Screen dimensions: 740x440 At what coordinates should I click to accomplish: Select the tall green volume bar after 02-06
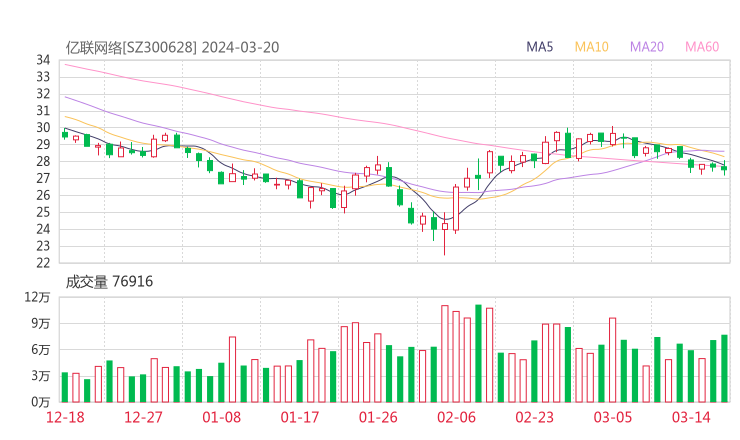pyautogui.click(x=479, y=354)
